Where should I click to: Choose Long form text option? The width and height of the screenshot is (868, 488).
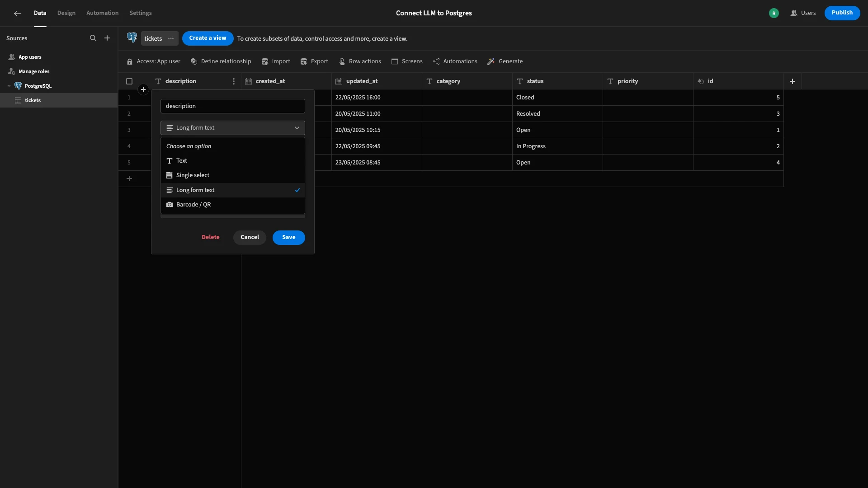point(233,190)
